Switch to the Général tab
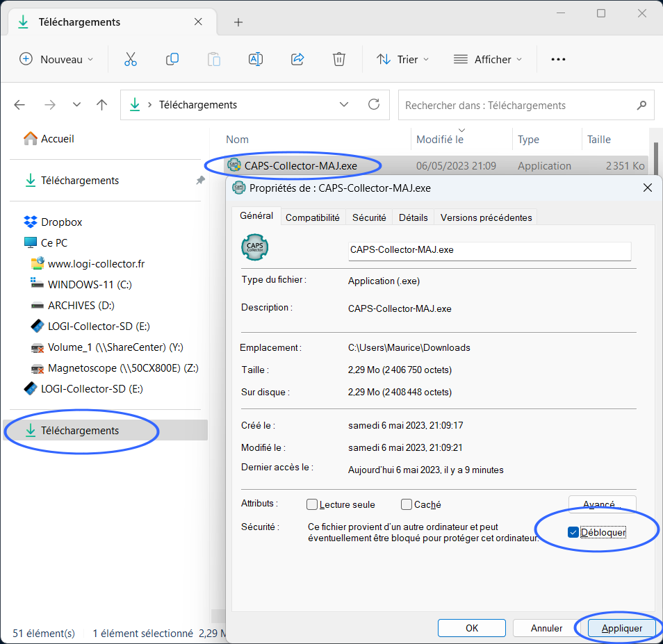Viewport: 663px width, 644px height. (256, 216)
